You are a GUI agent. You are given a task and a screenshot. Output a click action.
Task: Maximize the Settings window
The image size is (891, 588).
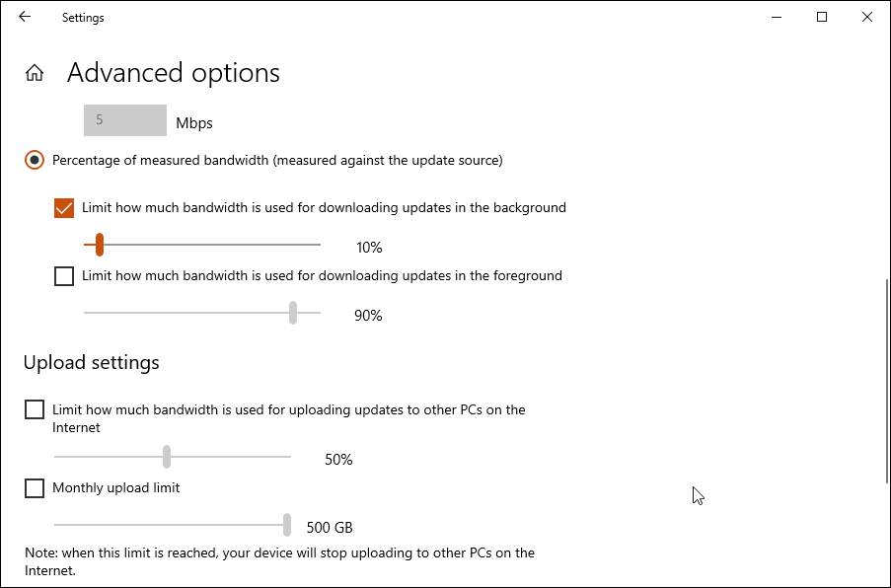pyautogui.click(x=822, y=17)
